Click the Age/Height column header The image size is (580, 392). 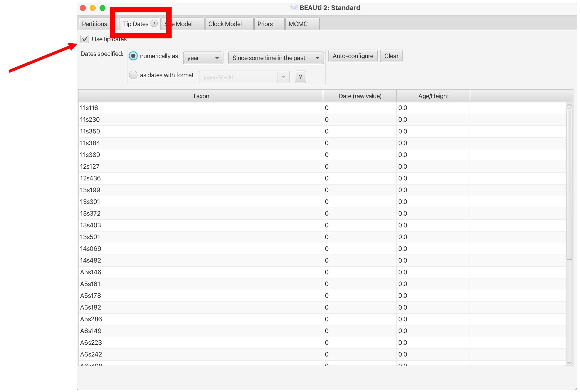coord(433,96)
